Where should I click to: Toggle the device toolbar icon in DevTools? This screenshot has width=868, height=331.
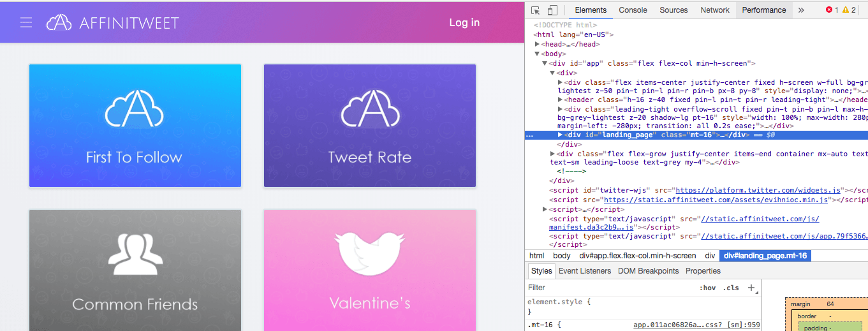[552, 10]
